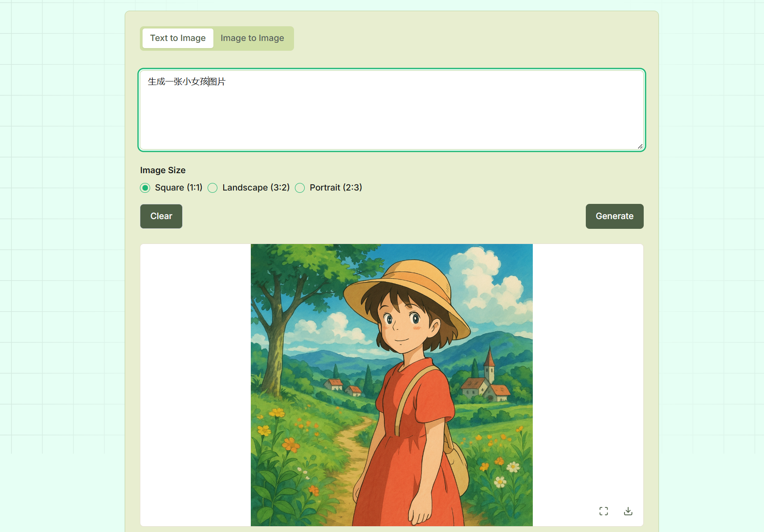Click the Image Size heading

click(163, 171)
